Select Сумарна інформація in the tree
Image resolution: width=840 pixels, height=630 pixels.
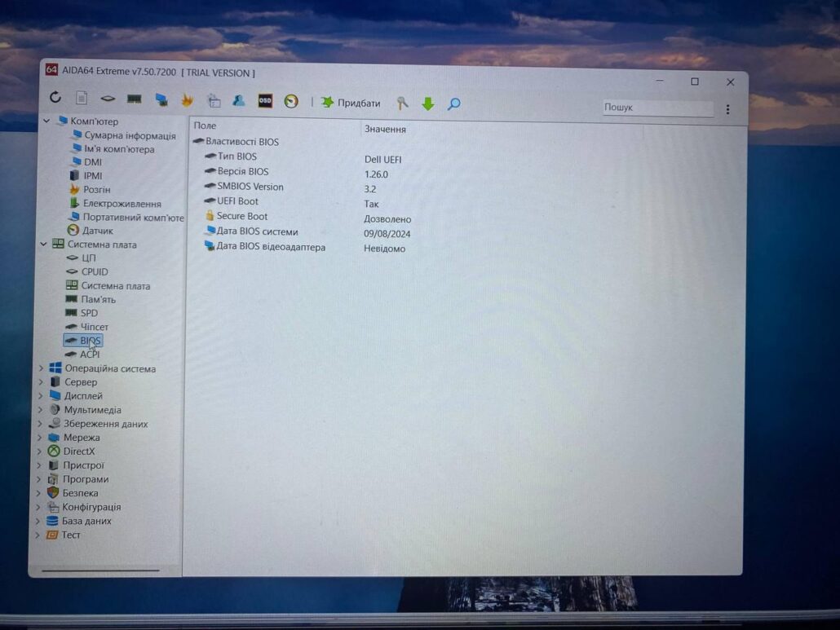pyautogui.click(x=129, y=135)
